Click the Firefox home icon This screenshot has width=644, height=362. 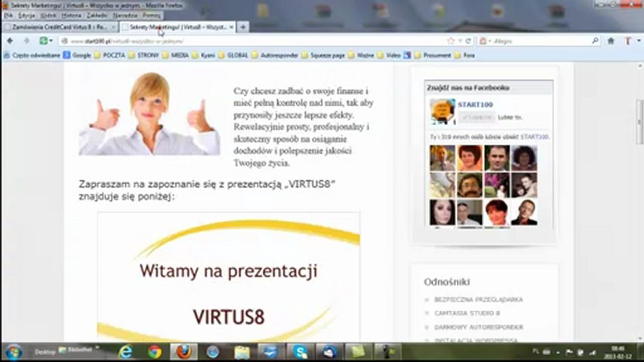[x=611, y=41]
